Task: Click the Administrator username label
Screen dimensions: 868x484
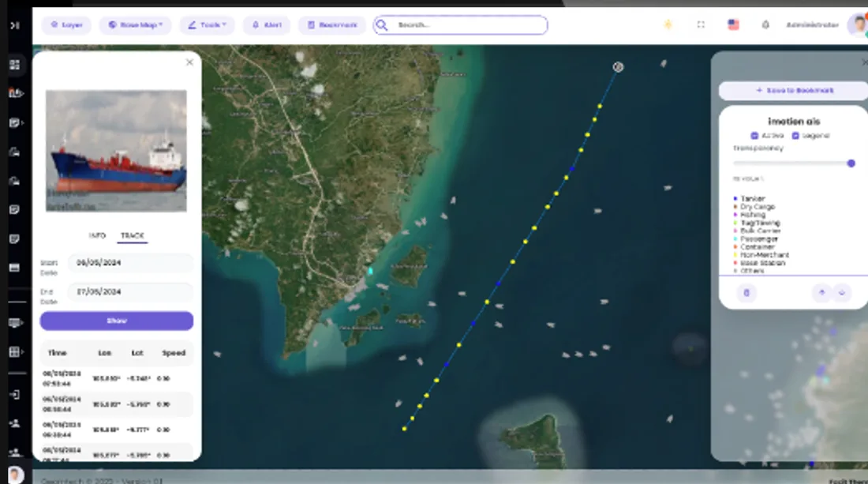Action: (812, 25)
